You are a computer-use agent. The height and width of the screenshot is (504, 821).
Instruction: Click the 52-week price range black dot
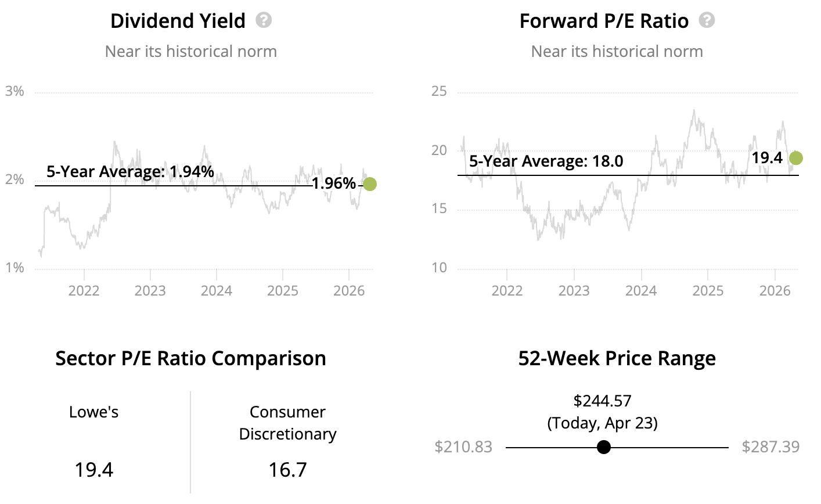[x=604, y=447]
